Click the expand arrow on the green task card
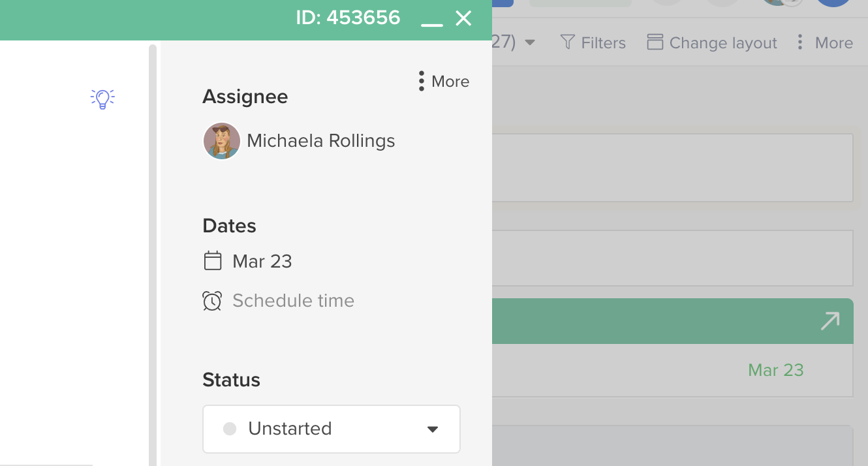The width and height of the screenshot is (868, 466). click(x=829, y=320)
